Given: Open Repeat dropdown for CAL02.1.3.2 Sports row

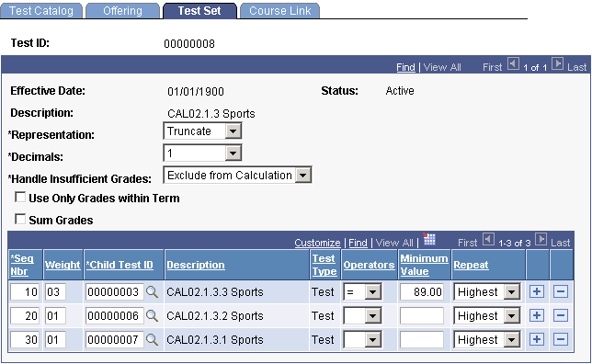Looking at the screenshot, I should pos(487,315).
